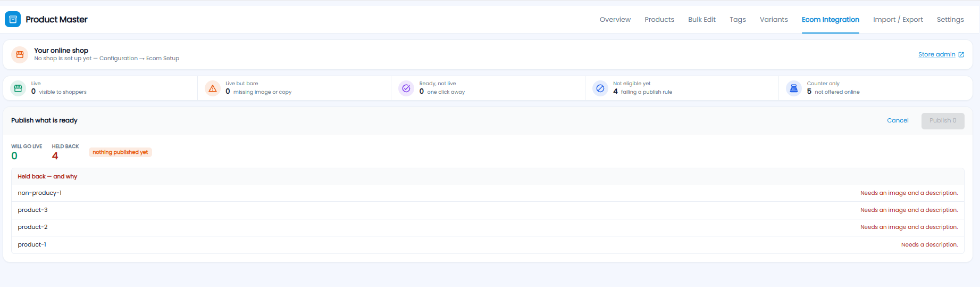The image size is (980, 287).
Task: Click the Not eligible yet blocked icon
Action: click(600, 88)
